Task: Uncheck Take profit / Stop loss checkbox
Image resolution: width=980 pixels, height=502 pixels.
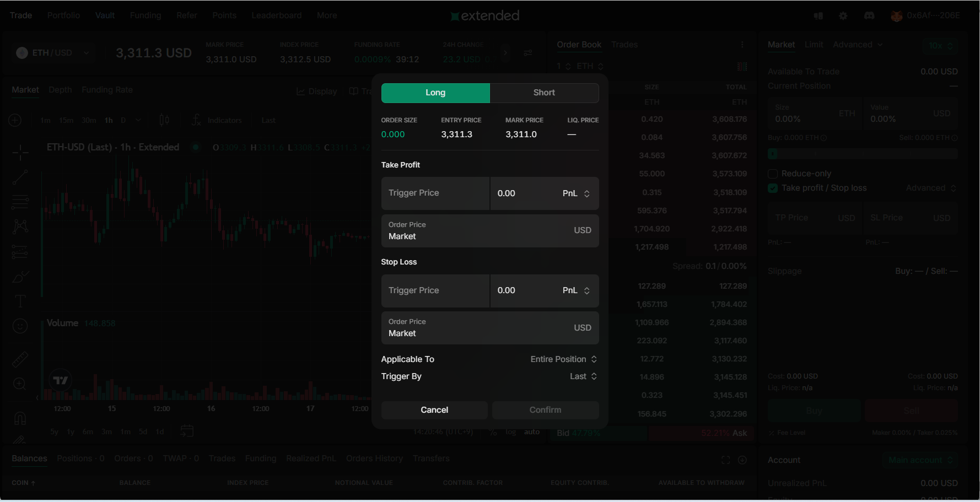Action: click(x=773, y=188)
